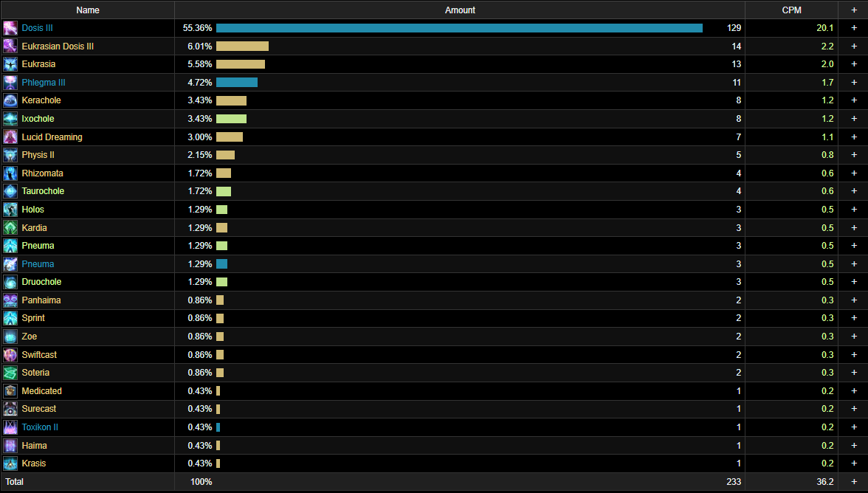Click the Physis II CPM value 0.8
Image resolution: width=868 pixels, height=493 pixels.
click(827, 155)
